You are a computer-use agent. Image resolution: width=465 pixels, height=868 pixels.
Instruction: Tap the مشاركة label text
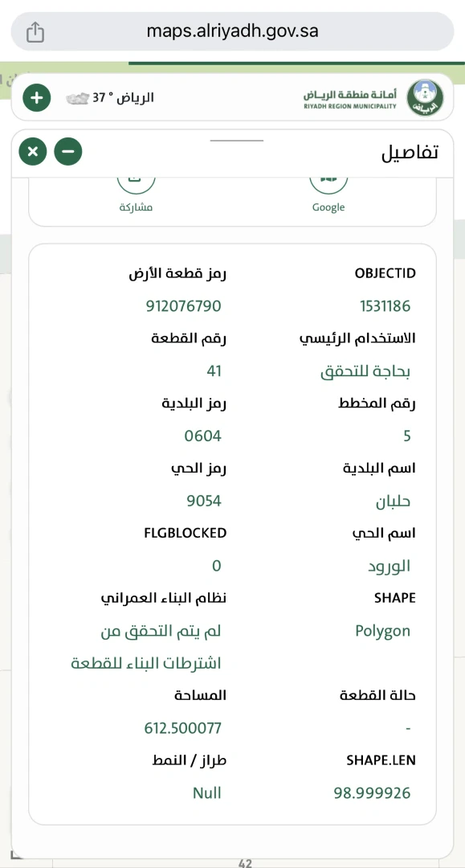pyautogui.click(x=136, y=207)
